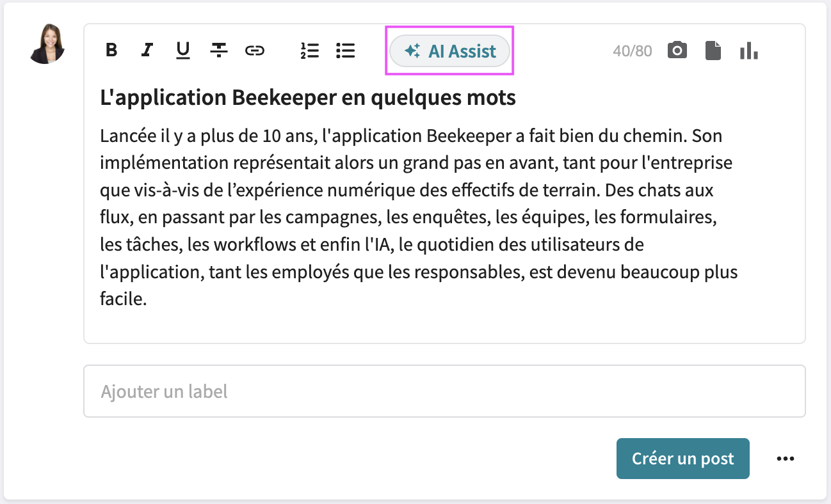Apply strikethrough formatting
The width and height of the screenshot is (831, 504).
(x=218, y=51)
